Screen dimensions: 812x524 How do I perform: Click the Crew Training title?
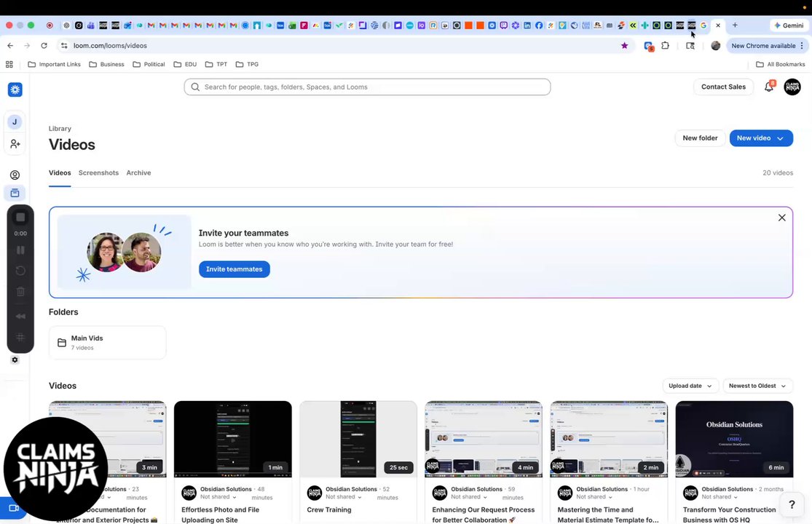click(x=329, y=509)
